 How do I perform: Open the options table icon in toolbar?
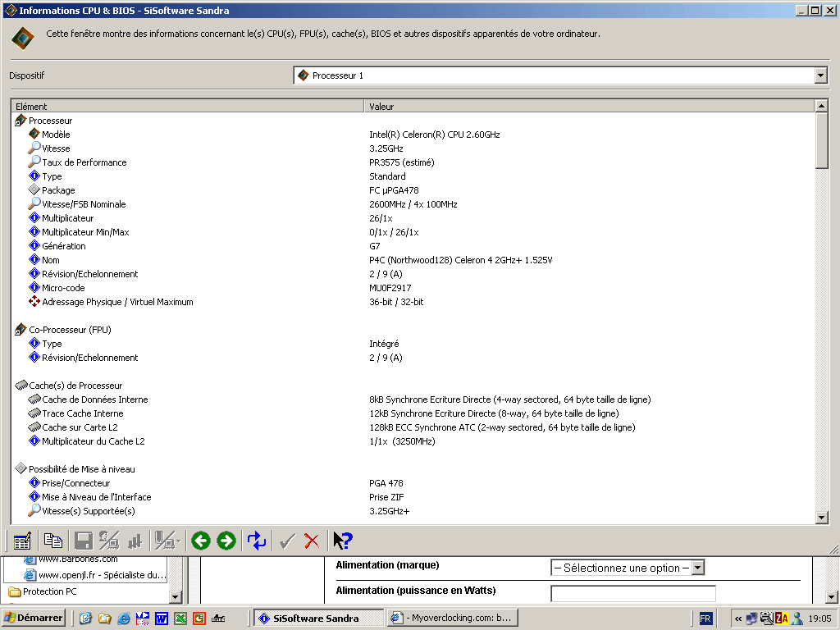[22, 541]
